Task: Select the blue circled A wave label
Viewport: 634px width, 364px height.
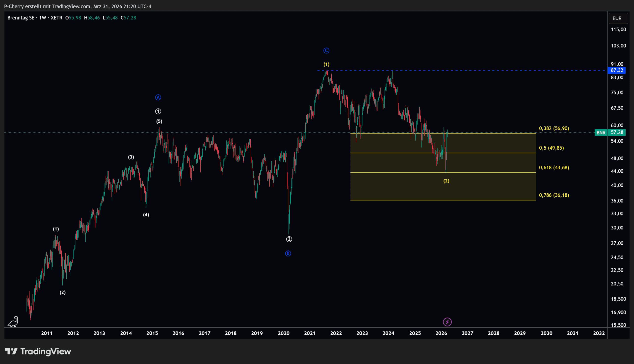Action: coord(158,97)
